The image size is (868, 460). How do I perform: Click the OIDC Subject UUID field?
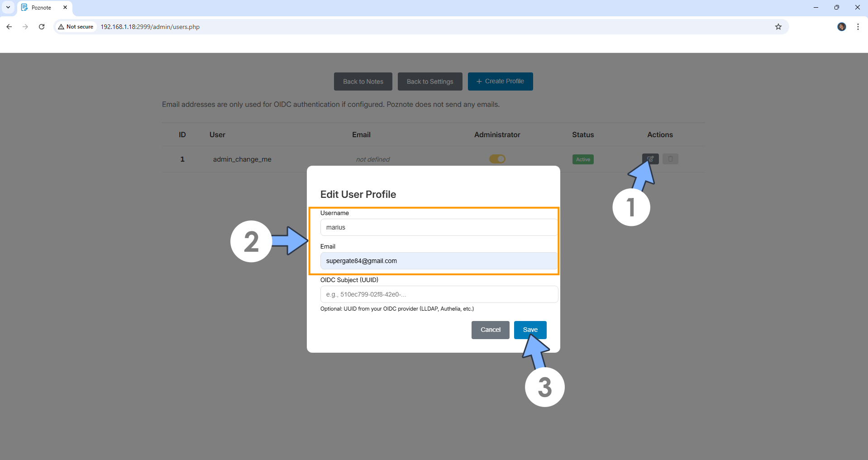[x=437, y=294]
